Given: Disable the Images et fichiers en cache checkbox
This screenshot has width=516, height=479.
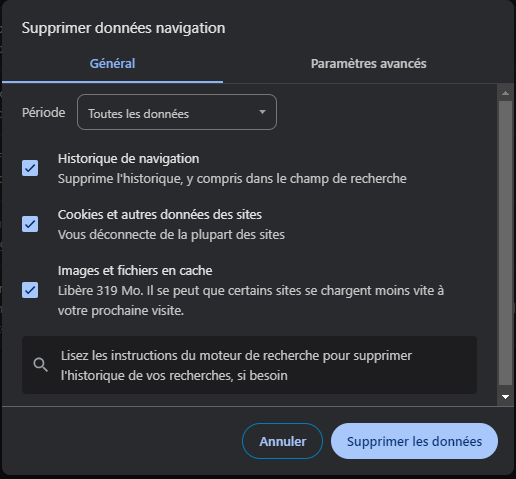Looking at the screenshot, I should click(30, 290).
